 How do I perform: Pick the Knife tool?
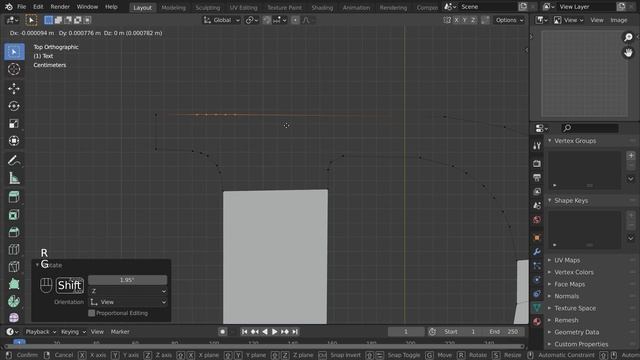[x=14, y=267]
